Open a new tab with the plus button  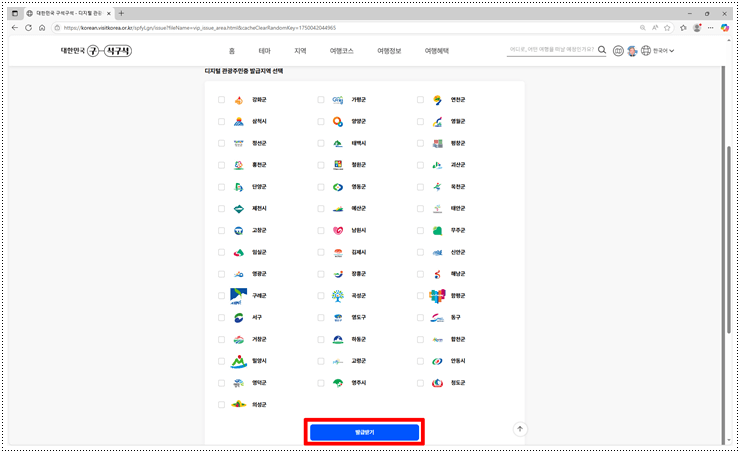[x=121, y=13]
